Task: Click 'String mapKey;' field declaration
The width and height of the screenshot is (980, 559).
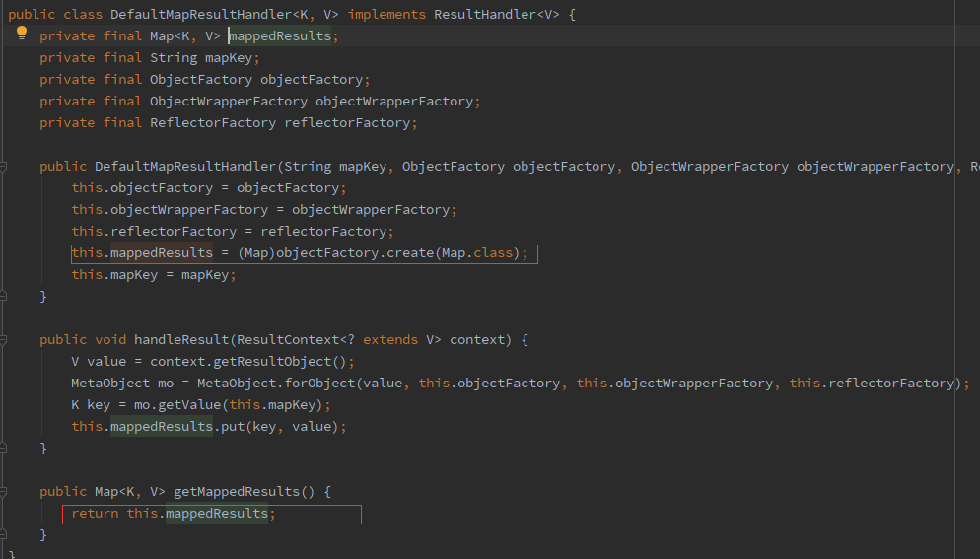Action: pos(204,58)
